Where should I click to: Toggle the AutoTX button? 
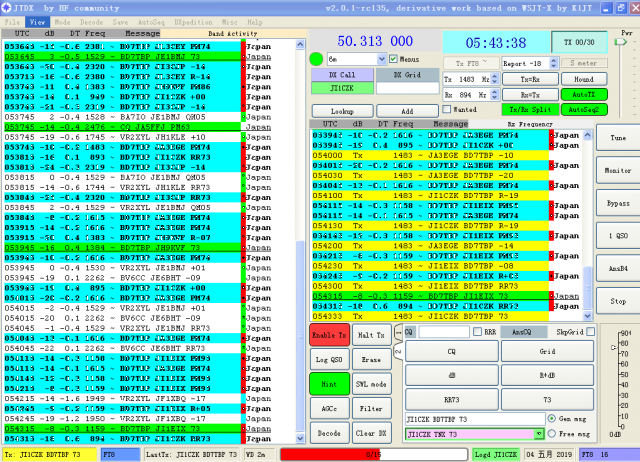pos(584,94)
